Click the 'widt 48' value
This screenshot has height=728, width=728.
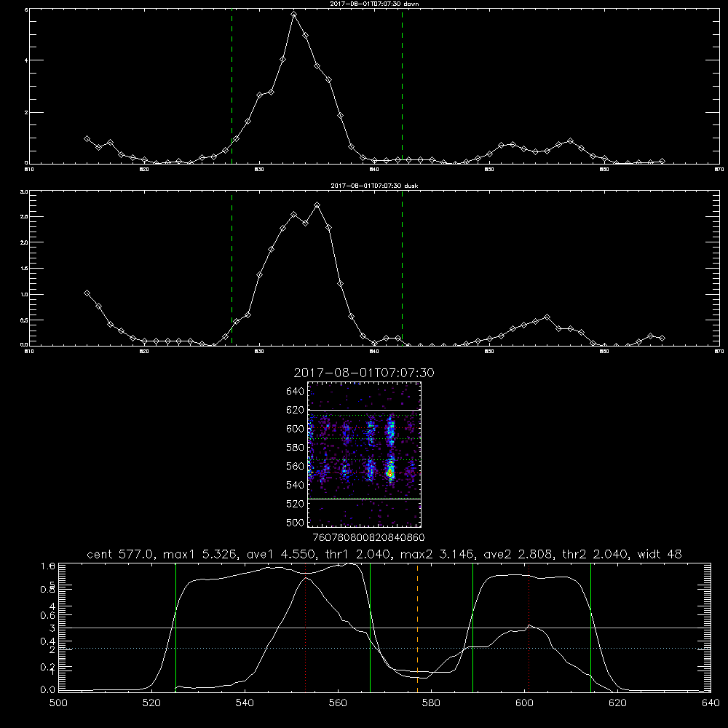[660, 554]
